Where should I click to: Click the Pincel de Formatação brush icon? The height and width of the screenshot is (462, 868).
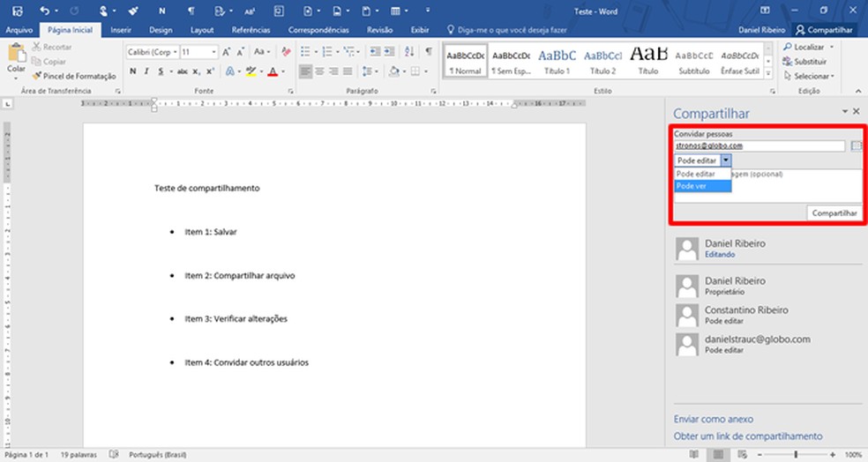(37, 77)
